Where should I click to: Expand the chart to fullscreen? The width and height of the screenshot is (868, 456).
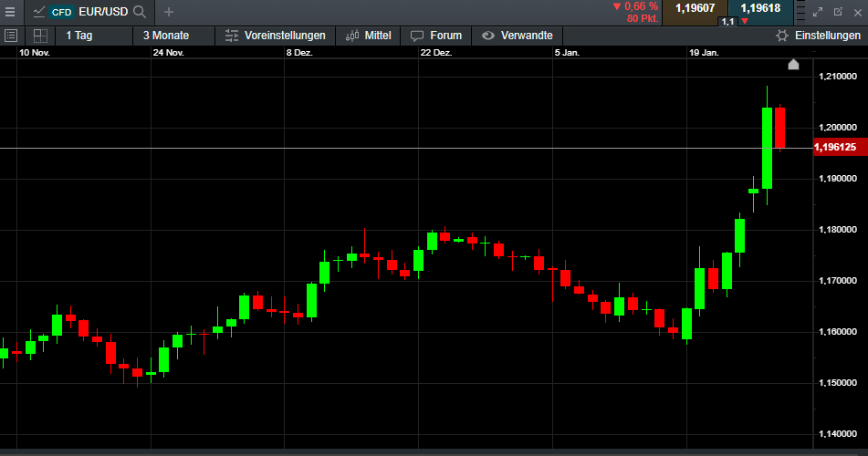818,12
